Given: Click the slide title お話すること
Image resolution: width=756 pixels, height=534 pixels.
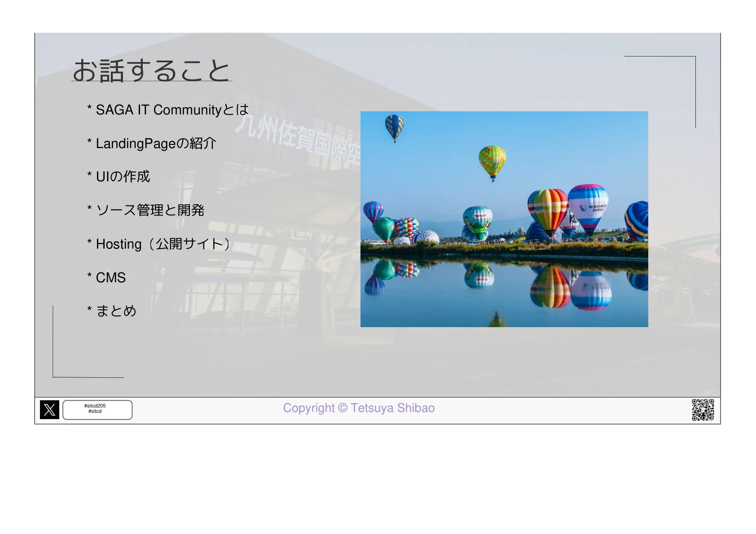Looking at the screenshot, I should tap(151, 70).
